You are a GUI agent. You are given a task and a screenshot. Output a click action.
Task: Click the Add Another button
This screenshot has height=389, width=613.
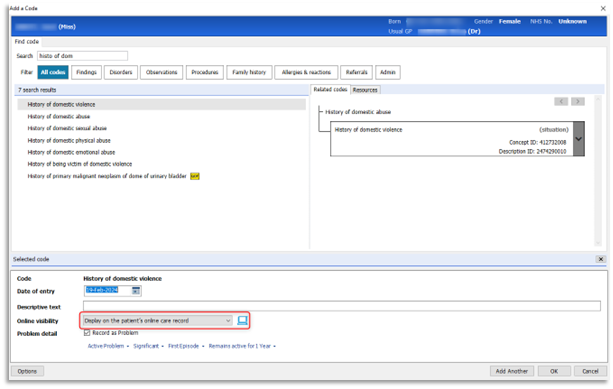click(x=512, y=371)
